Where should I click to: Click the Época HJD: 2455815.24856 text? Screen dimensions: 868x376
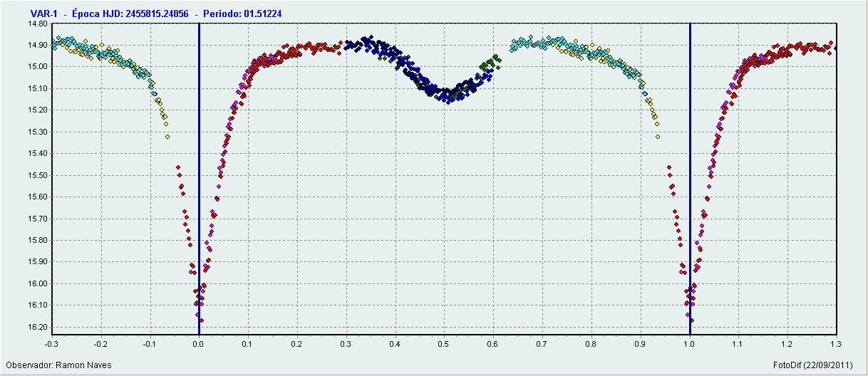(130, 14)
